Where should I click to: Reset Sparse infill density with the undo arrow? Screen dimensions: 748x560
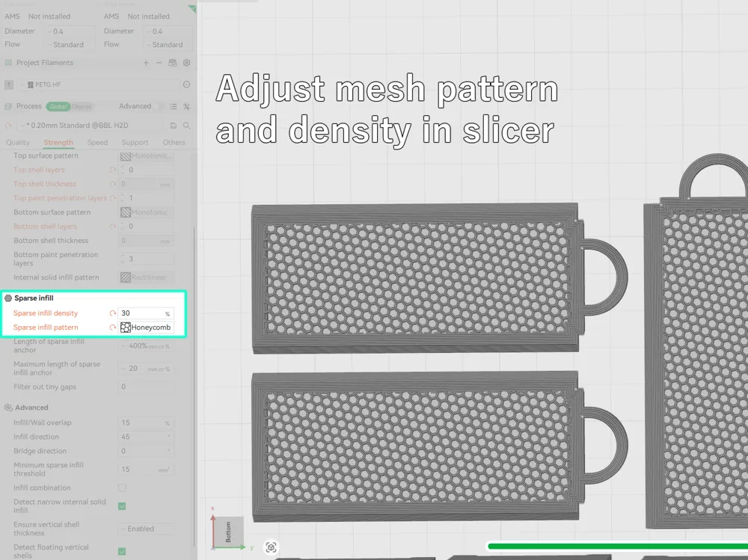113,313
